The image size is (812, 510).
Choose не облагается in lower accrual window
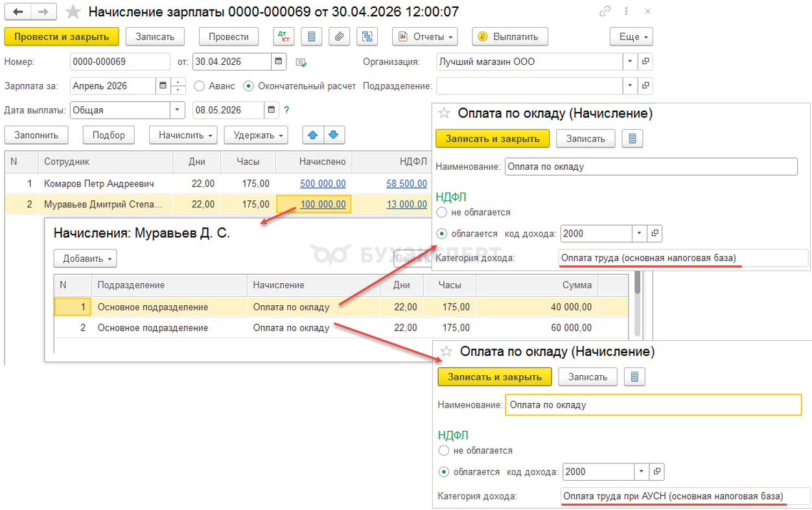pyautogui.click(x=444, y=450)
